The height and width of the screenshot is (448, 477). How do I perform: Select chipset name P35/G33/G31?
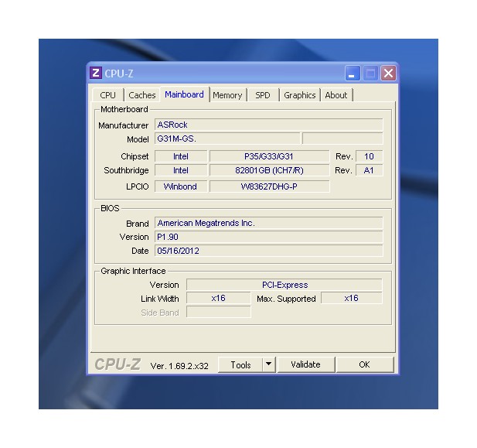coord(269,156)
